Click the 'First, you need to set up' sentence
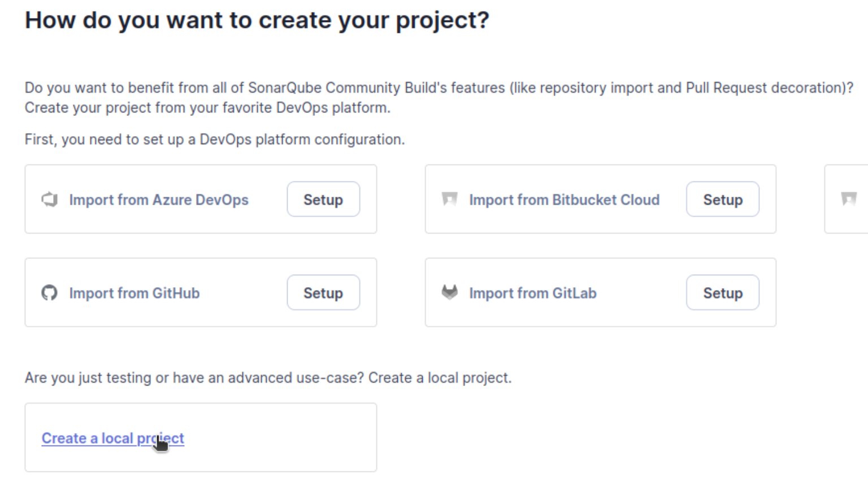 tap(215, 139)
